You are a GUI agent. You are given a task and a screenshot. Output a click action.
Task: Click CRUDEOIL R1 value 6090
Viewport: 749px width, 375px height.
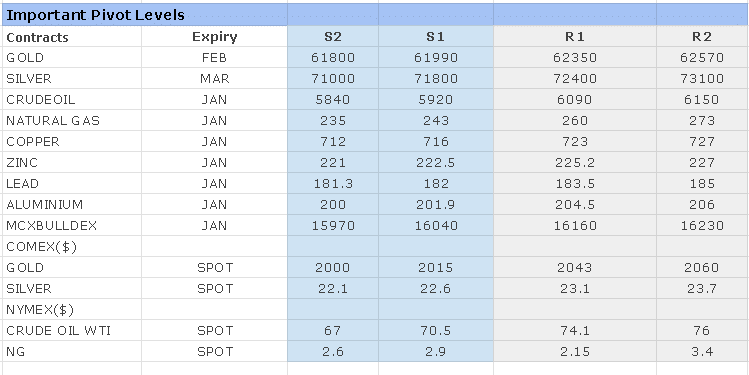[x=575, y=100]
